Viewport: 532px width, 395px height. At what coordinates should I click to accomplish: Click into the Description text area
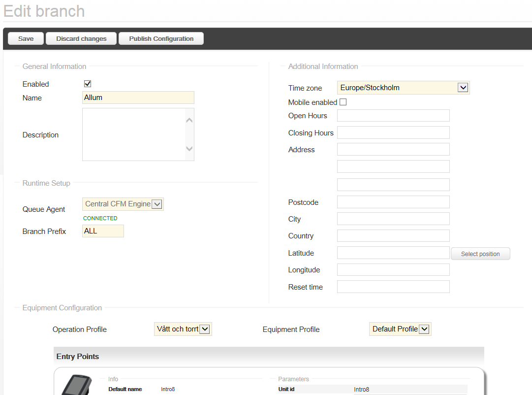(x=133, y=134)
